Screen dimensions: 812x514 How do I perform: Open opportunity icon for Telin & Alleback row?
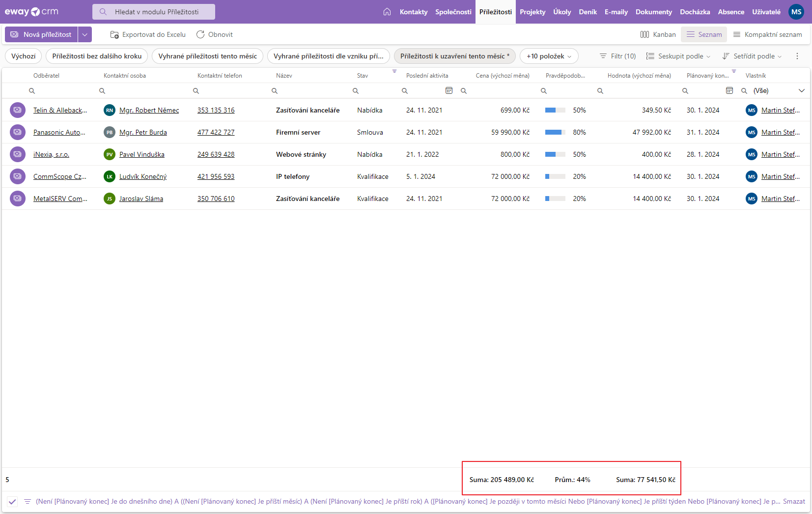[x=18, y=110]
